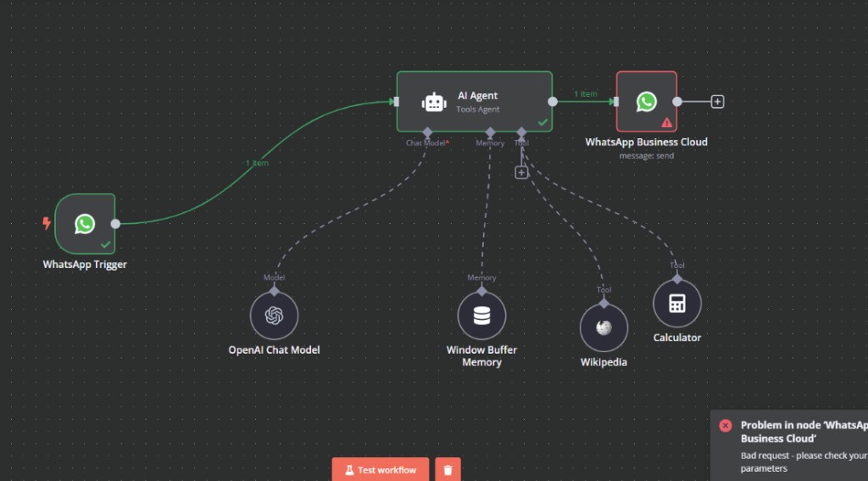This screenshot has width=868, height=481.
Task: Click the 'Calculator' label
Action: (x=677, y=338)
